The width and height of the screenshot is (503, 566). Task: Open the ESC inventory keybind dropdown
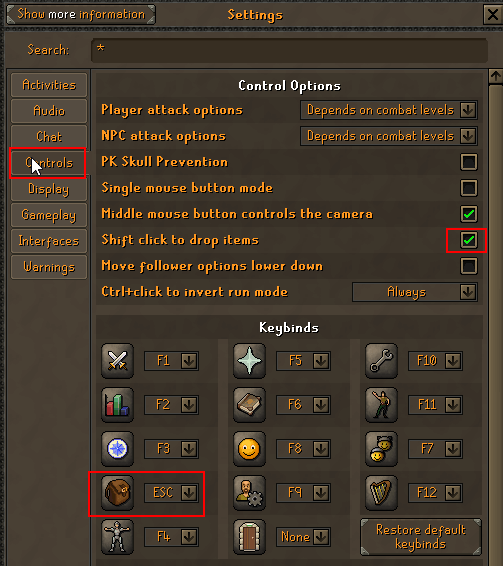[171, 493]
